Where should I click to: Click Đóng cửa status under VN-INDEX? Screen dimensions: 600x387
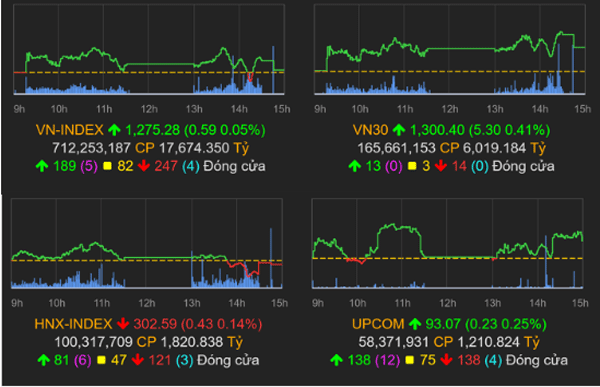coord(235,166)
